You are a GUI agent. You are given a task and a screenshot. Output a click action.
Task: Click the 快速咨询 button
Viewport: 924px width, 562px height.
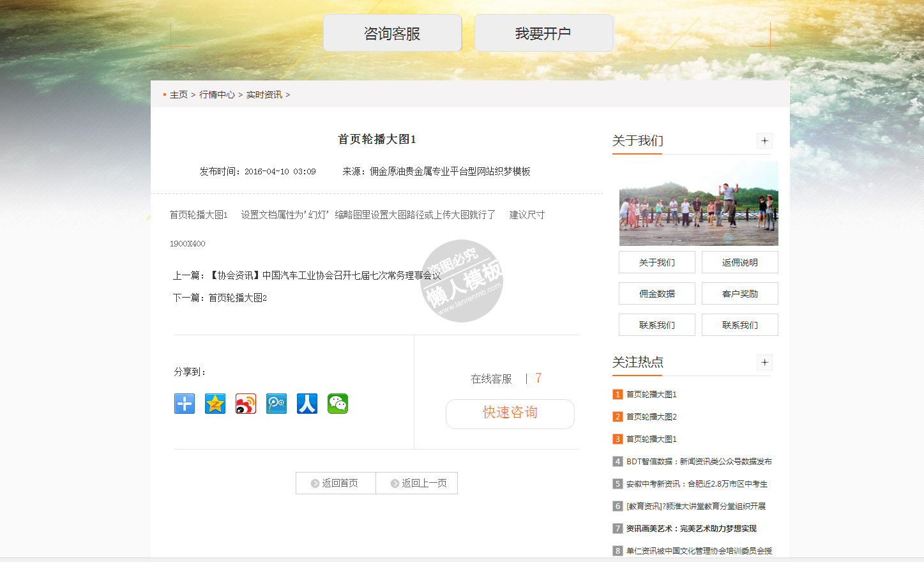(x=510, y=413)
